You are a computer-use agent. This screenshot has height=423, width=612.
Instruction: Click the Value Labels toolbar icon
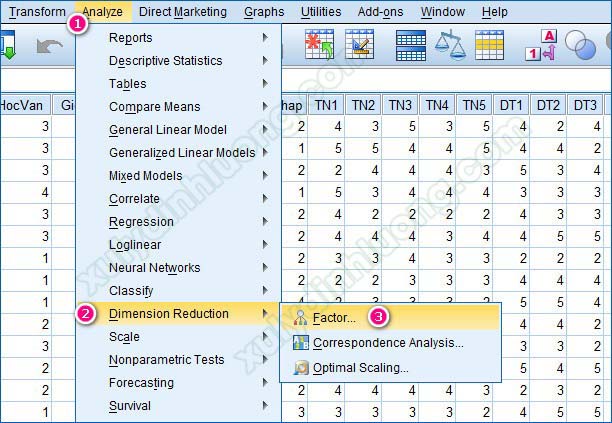coord(541,45)
